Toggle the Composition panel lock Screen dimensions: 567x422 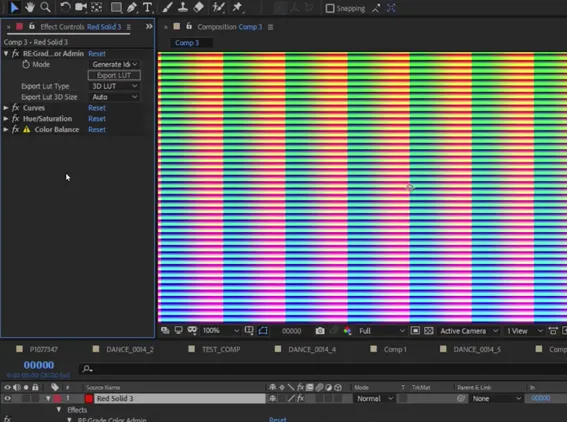[x=189, y=26]
